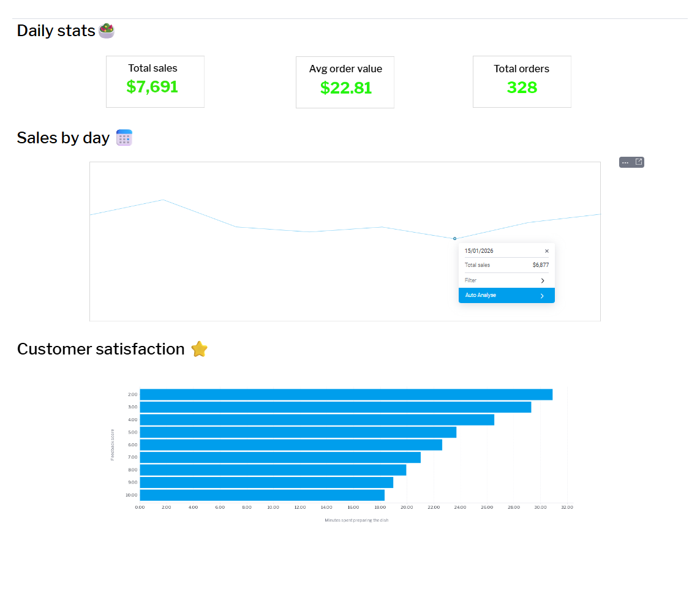Click the bar for feedback score 10.00
700x589 pixels.
click(260, 493)
